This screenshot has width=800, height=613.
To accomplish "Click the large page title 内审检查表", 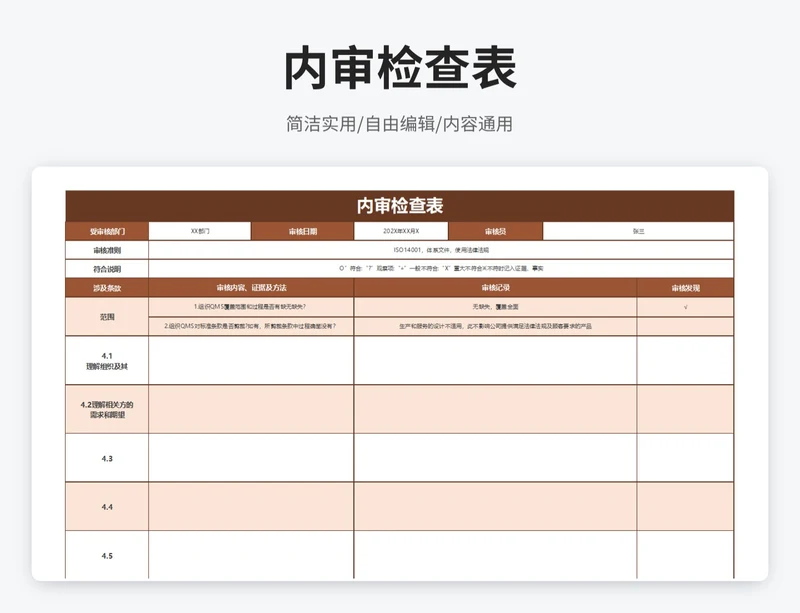I will [x=400, y=68].
